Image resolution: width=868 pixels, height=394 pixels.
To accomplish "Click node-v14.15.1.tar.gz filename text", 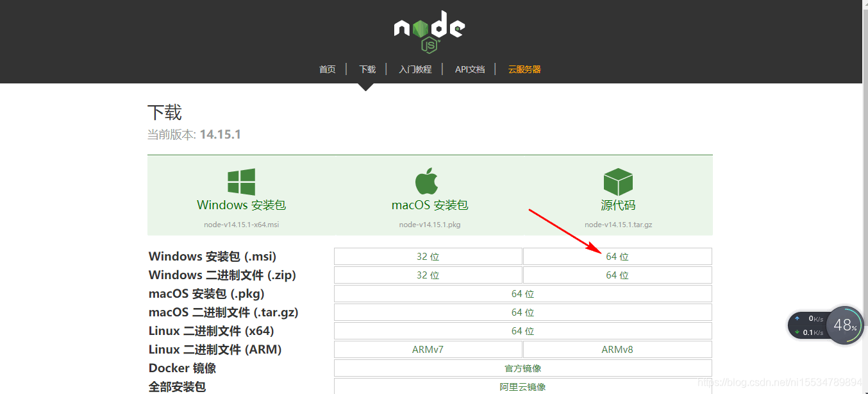I will (x=619, y=225).
